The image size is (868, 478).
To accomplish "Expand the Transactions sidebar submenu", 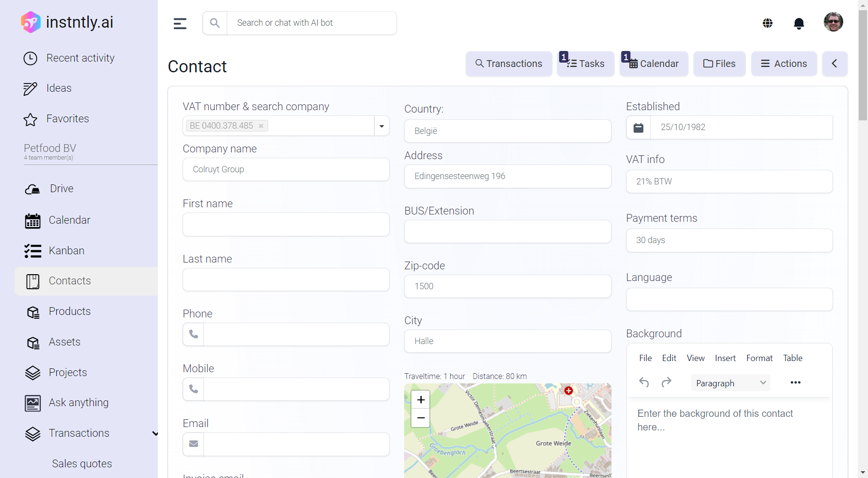I will tap(155, 433).
